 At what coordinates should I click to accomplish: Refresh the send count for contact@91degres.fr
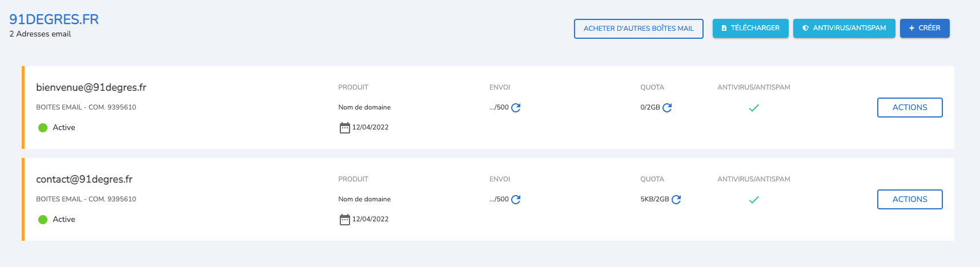click(x=516, y=200)
